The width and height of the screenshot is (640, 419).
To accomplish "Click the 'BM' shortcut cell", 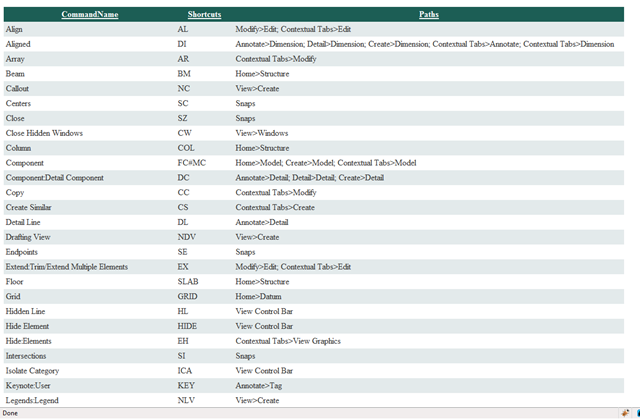I will pyautogui.click(x=184, y=74).
